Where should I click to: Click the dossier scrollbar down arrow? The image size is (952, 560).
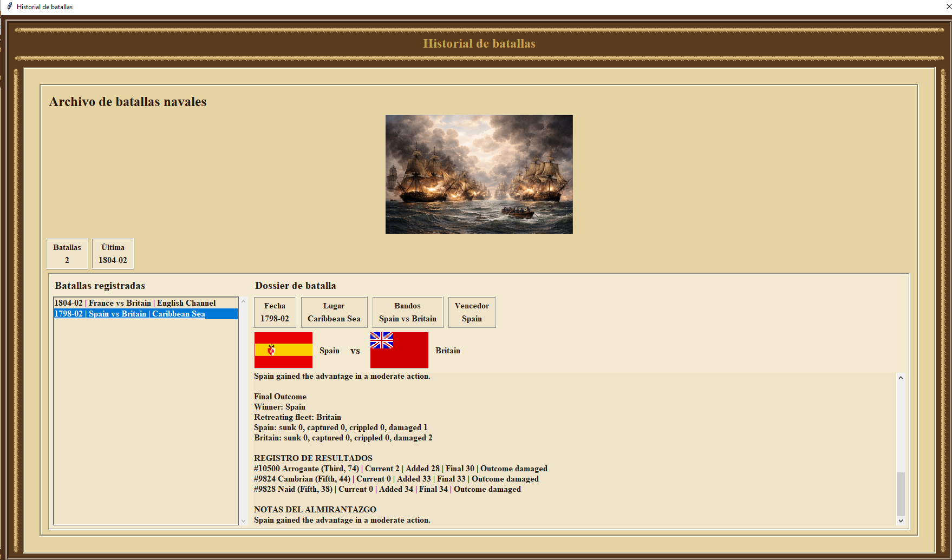pyautogui.click(x=901, y=521)
